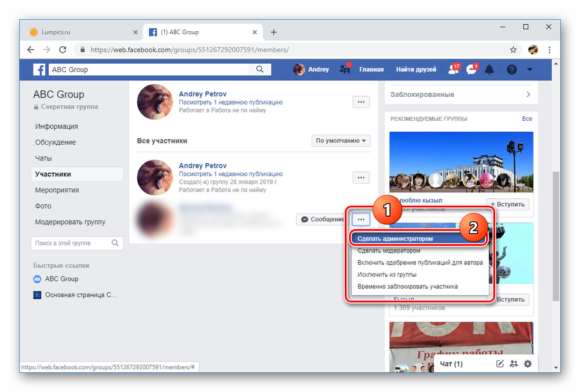Compose new message icon in chat bar

(500, 364)
